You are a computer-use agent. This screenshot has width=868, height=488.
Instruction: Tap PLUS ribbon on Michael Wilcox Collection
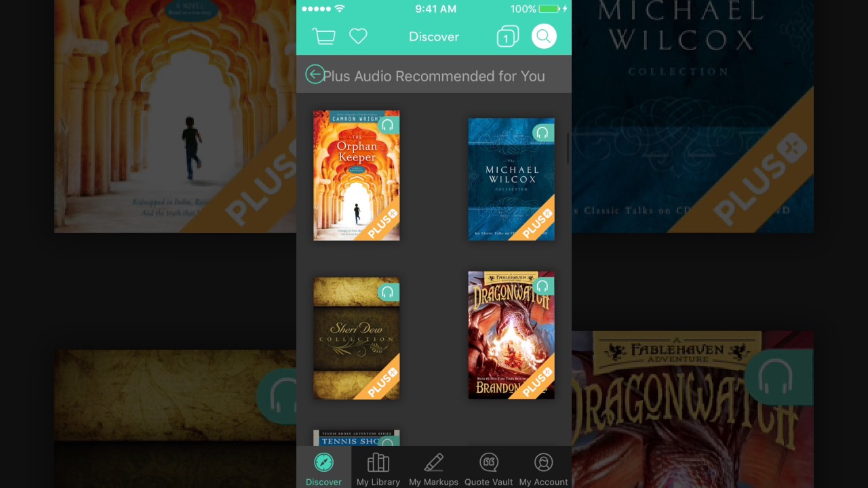(538, 224)
